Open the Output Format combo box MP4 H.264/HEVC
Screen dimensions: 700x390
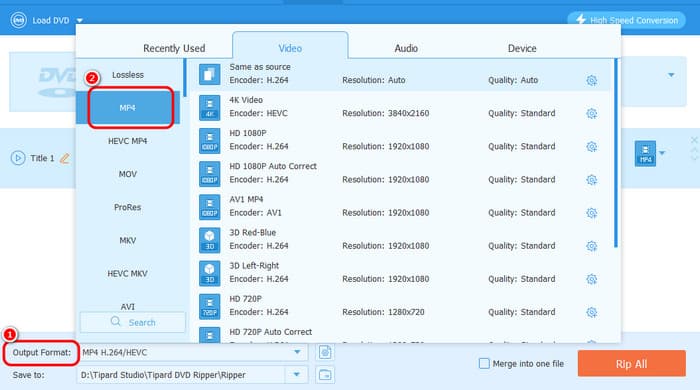click(x=192, y=353)
